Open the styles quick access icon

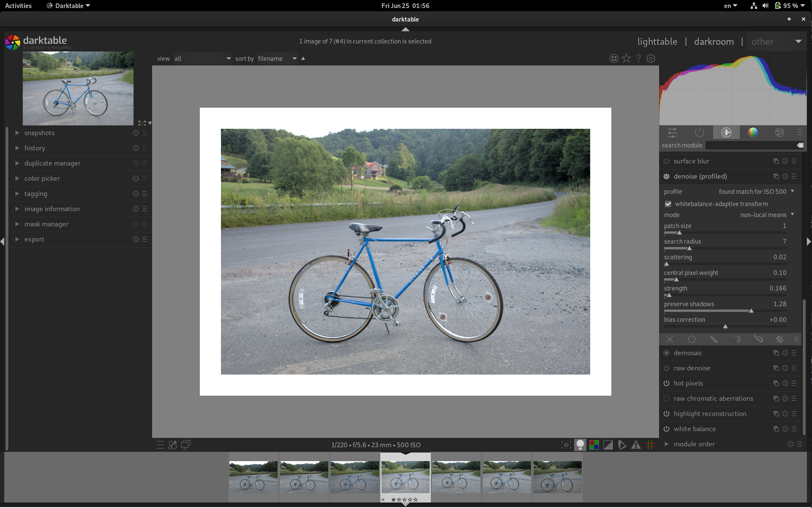click(x=173, y=445)
